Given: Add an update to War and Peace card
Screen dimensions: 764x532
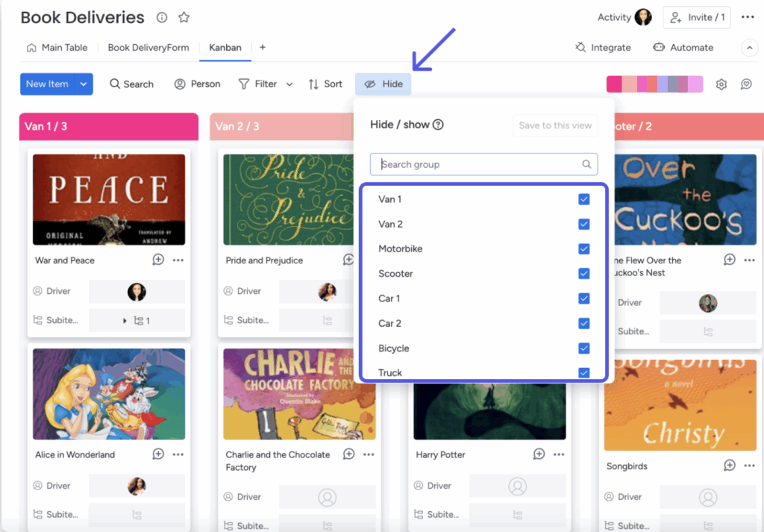Looking at the screenshot, I should point(158,260).
